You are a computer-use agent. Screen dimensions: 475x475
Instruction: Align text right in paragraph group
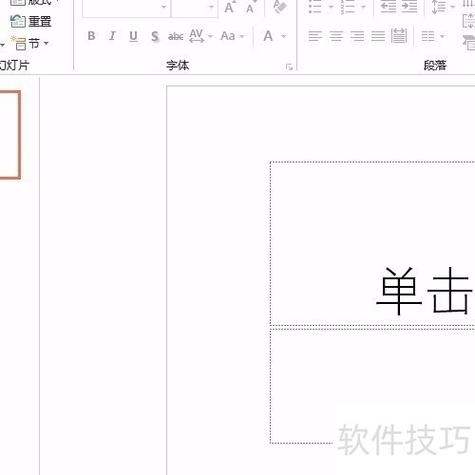point(357,36)
